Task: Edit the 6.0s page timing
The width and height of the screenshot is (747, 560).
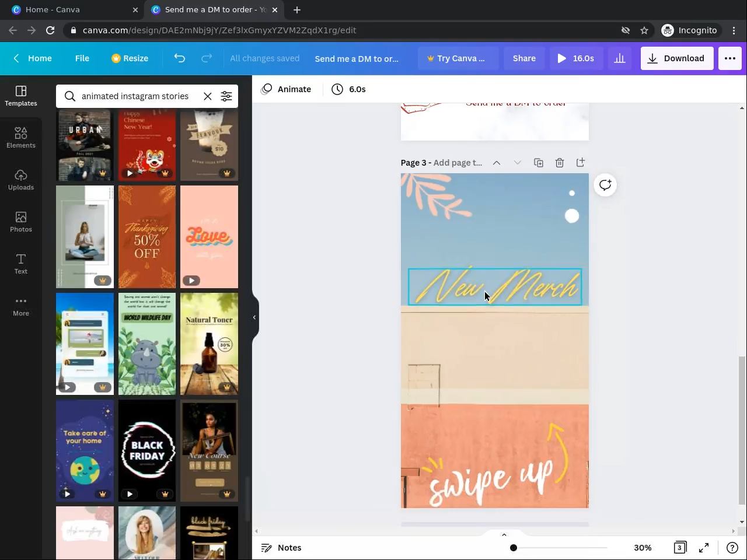Action: (x=349, y=89)
